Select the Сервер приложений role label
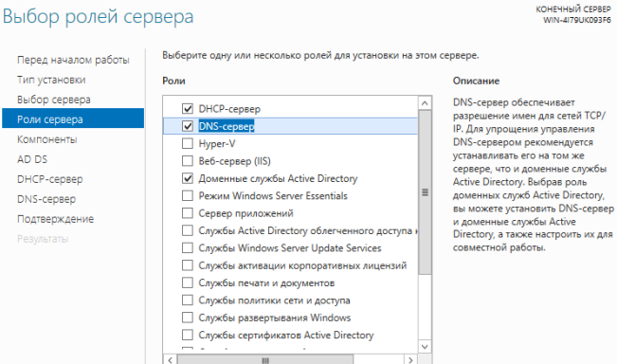The image size is (617, 364). click(245, 213)
